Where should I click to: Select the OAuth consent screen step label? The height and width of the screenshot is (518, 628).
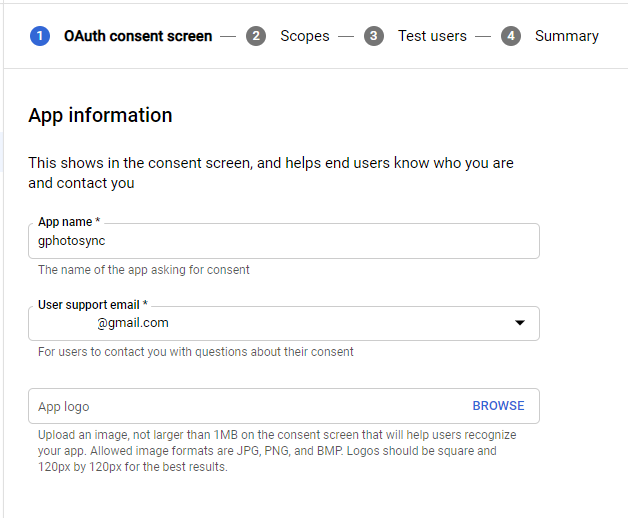(x=137, y=36)
